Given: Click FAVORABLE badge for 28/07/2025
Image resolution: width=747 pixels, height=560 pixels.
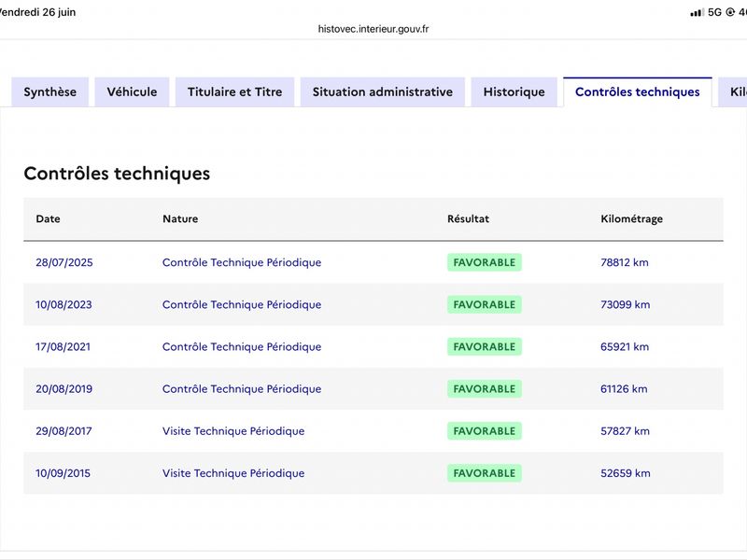Looking at the screenshot, I should tap(484, 262).
